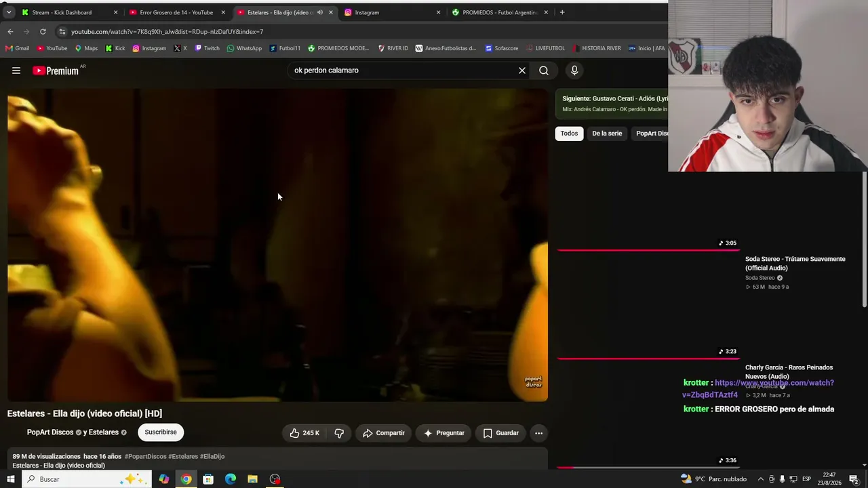Switch to Error Grosero de 14 tab
868x488 pixels.
176,12
